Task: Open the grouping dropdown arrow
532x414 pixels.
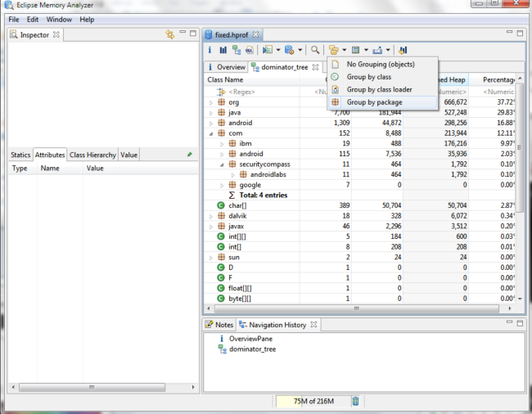Action: click(x=344, y=50)
